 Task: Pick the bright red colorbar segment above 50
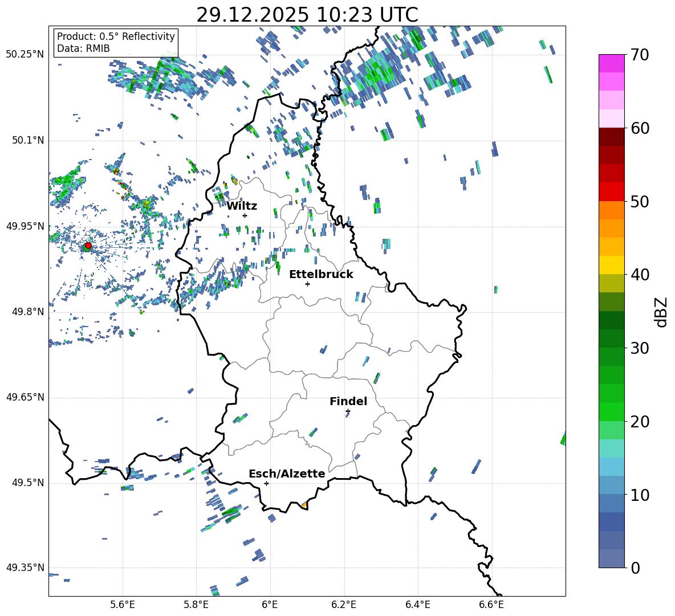[612, 191]
